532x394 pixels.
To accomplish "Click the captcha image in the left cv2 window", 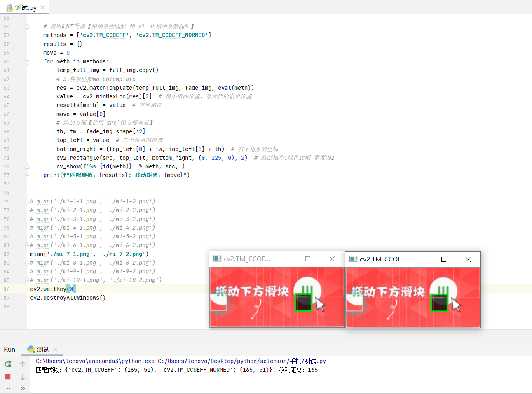I will [277, 297].
